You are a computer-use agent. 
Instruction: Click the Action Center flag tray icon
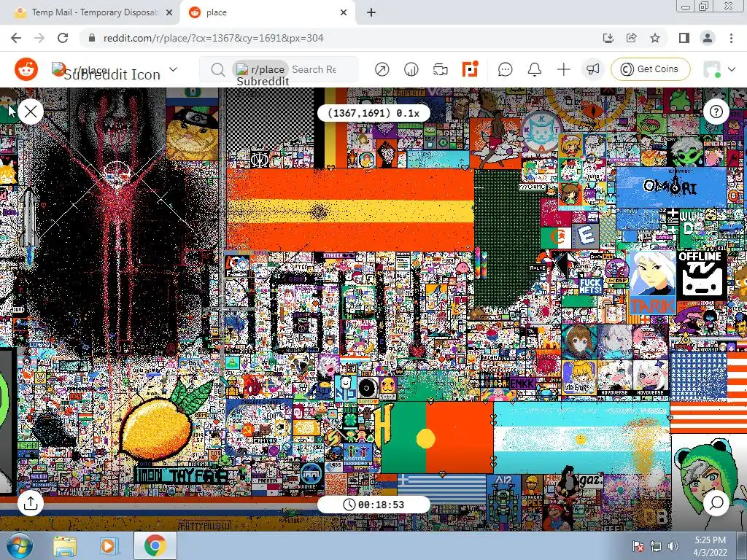click(638, 546)
